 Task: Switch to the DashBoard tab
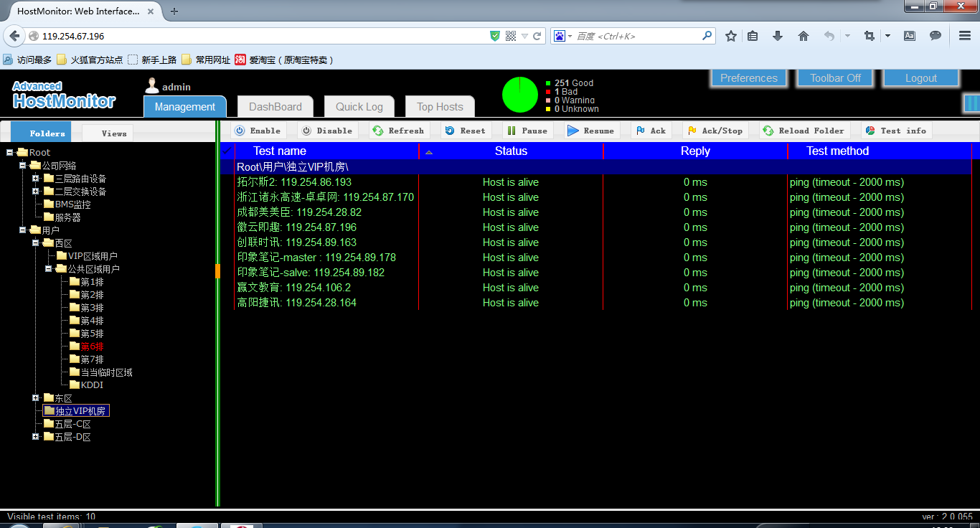[275, 107]
